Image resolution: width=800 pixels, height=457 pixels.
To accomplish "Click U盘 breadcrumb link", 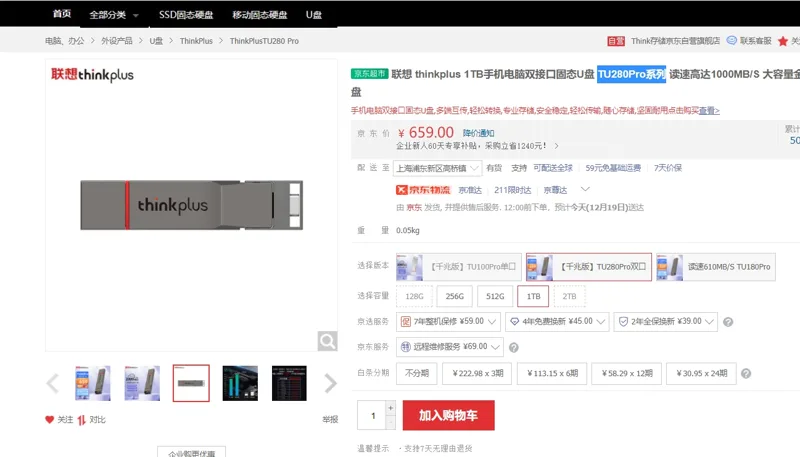I will [156, 41].
